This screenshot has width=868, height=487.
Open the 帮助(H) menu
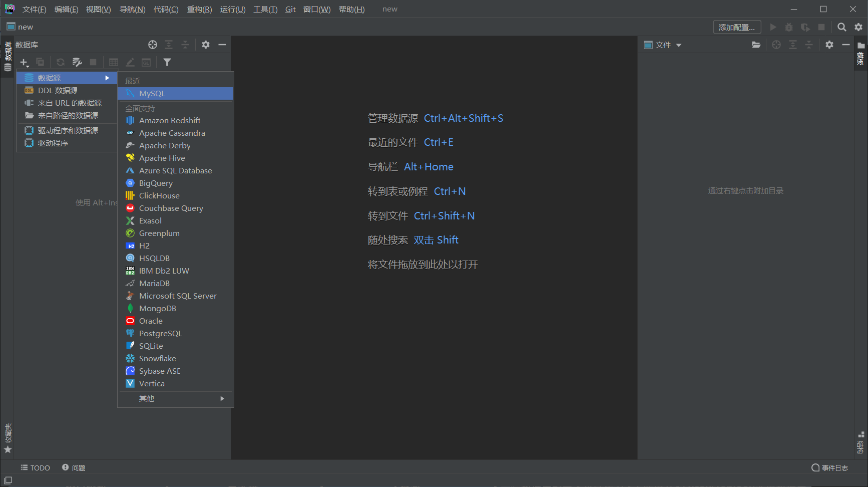pyautogui.click(x=351, y=9)
